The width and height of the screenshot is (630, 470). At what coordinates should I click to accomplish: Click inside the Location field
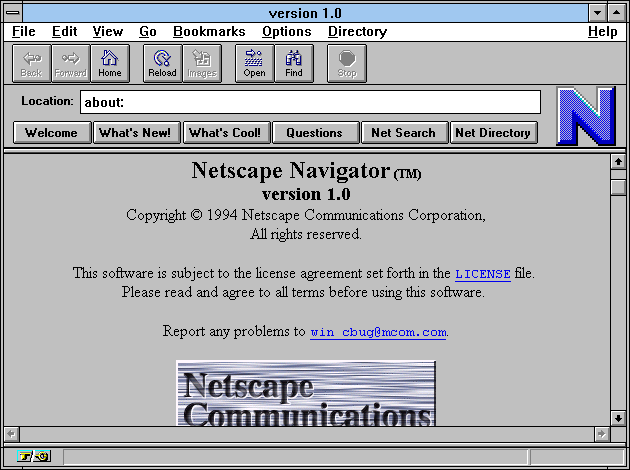tap(310, 102)
